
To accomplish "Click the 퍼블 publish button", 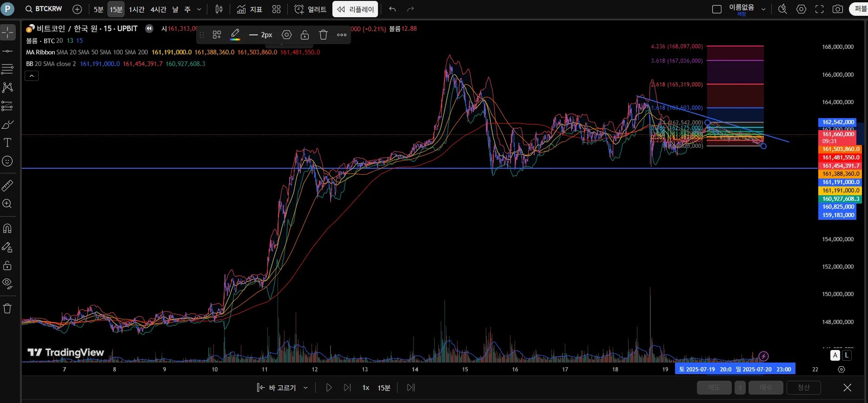I will (x=859, y=9).
